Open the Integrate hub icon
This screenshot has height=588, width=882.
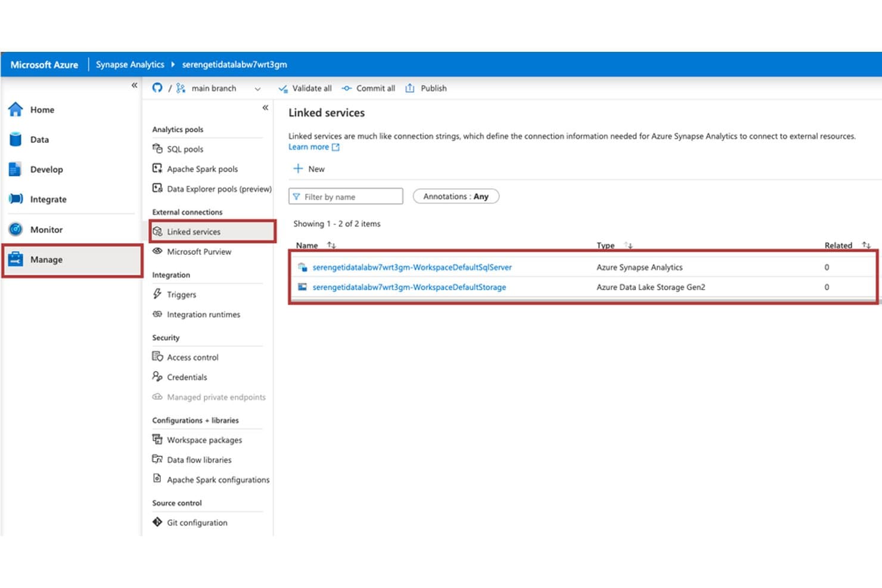point(15,199)
